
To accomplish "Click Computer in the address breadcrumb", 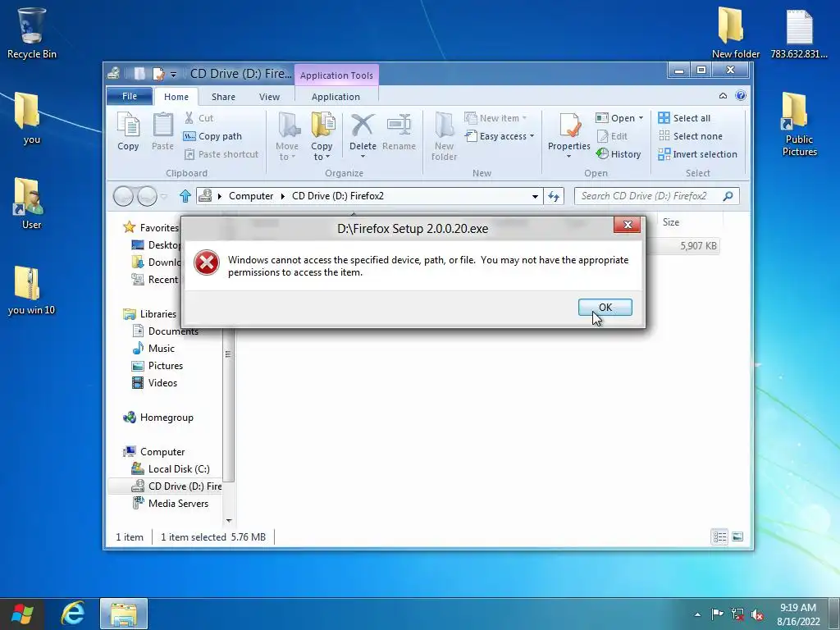I will (x=251, y=196).
